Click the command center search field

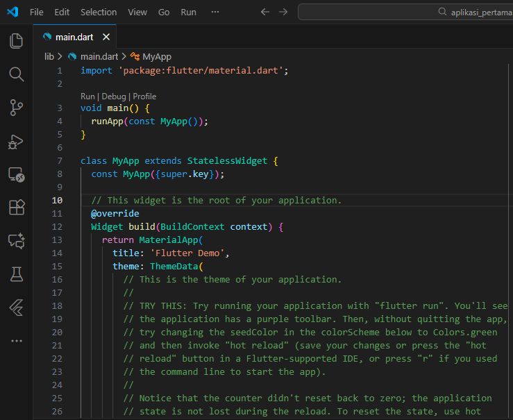pyautogui.click(x=405, y=12)
